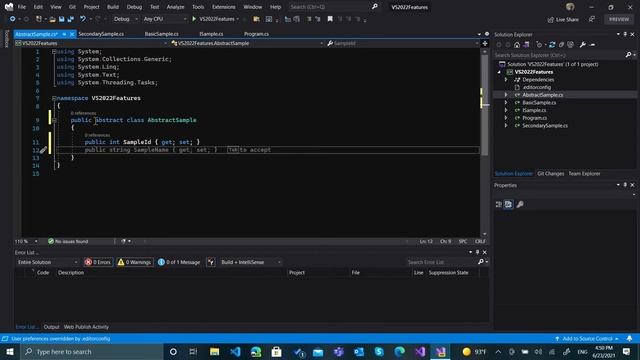Expand the BasicSample.cs tree node

click(x=506, y=102)
